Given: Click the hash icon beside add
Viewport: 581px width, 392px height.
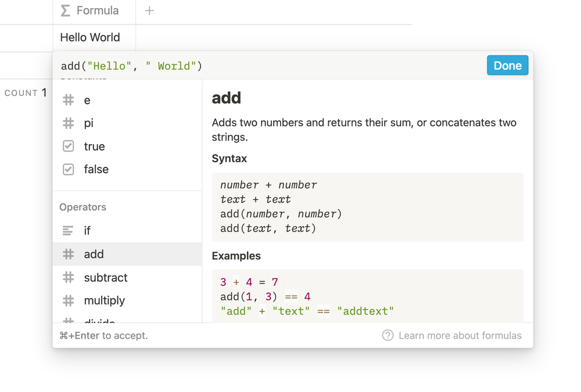Looking at the screenshot, I should pos(68,254).
